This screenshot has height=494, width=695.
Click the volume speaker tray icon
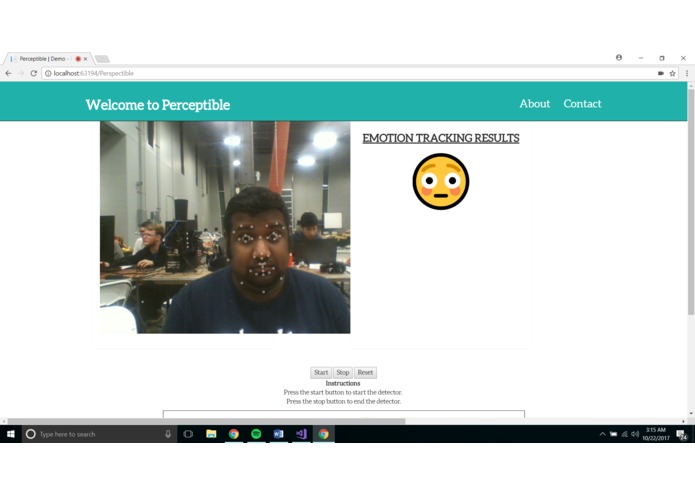click(x=635, y=434)
